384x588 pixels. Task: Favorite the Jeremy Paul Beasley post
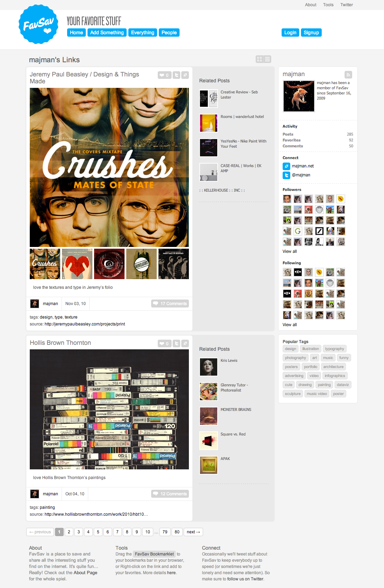[165, 75]
